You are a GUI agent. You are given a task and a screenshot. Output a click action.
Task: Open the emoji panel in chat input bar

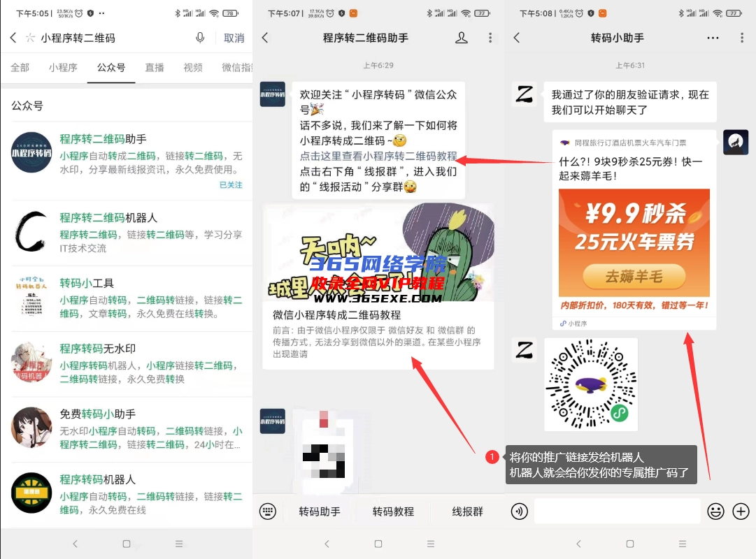(x=715, y=511)
